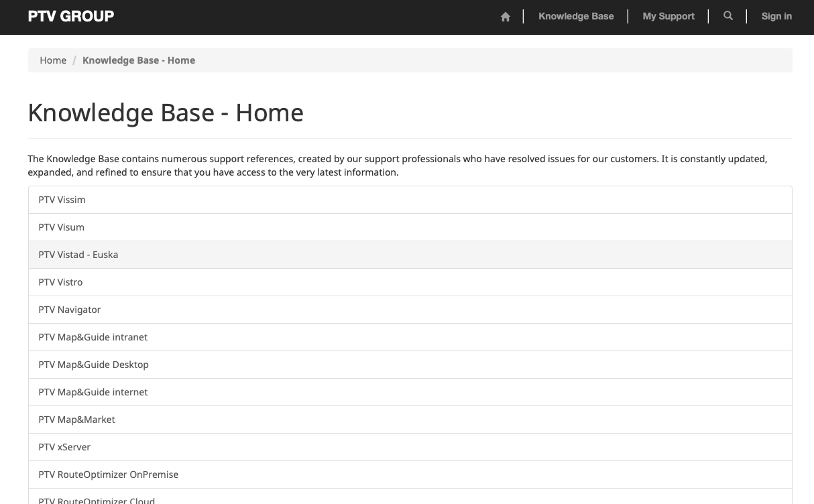Open search with the magnifier icon

coord(728,16)
